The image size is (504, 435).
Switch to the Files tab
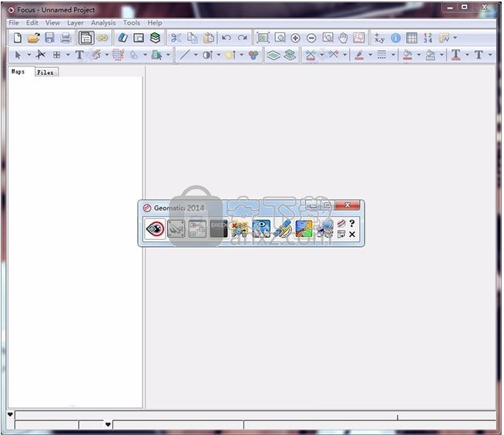pos(45,72)
